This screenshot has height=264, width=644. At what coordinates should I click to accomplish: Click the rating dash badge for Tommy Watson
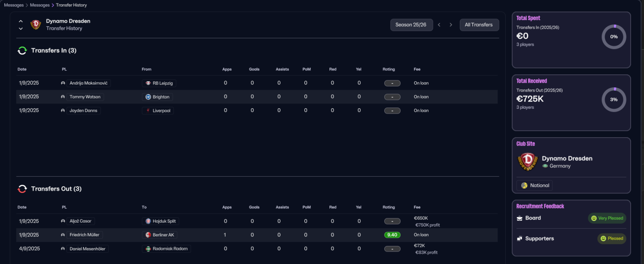coord(392,97)
